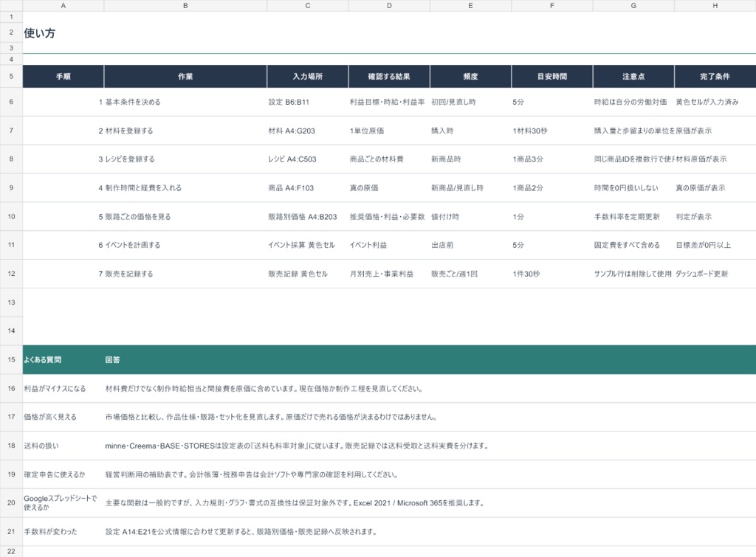Screen dimensions: 756x557
Task: Click cell '初回/見直し時'
Action: coord(470,102)
